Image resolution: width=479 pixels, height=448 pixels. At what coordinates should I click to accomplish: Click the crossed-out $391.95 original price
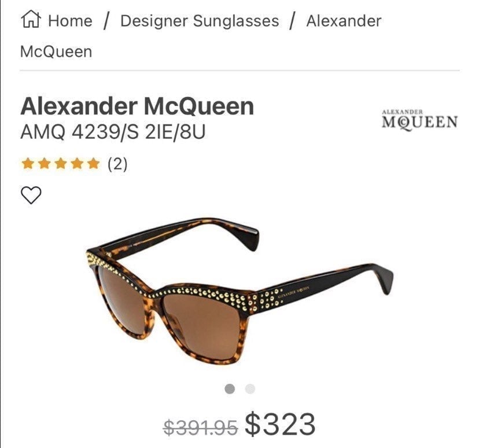coord(200,427)
